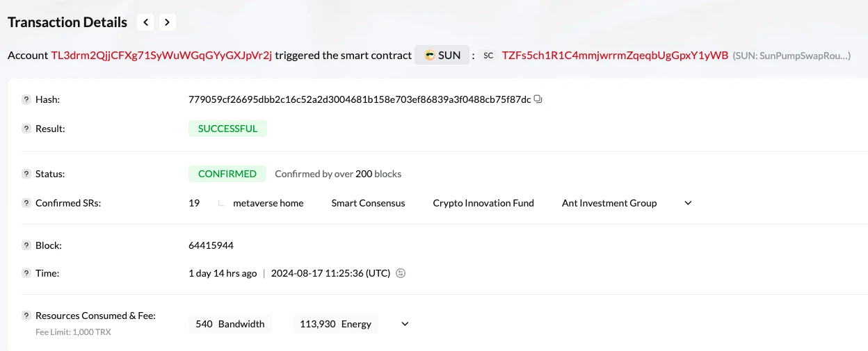Open Crypto Innovation Fund SR
868x351 pixels.
click(x=483, y=203)
